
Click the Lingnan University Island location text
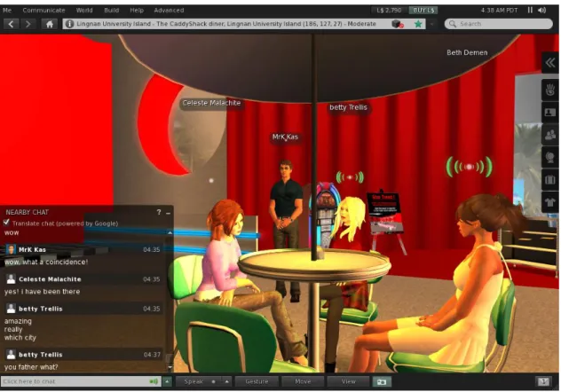(226, 24)
